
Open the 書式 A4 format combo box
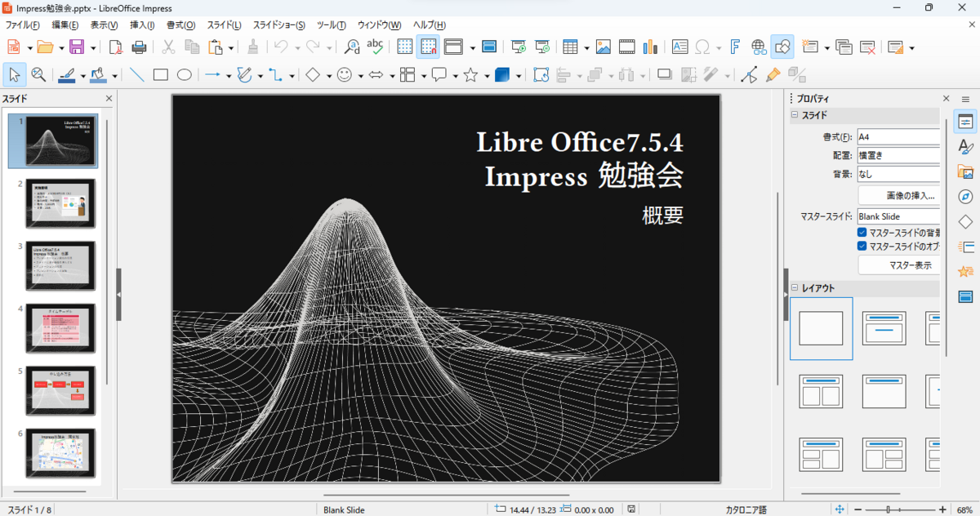[898, 136]
